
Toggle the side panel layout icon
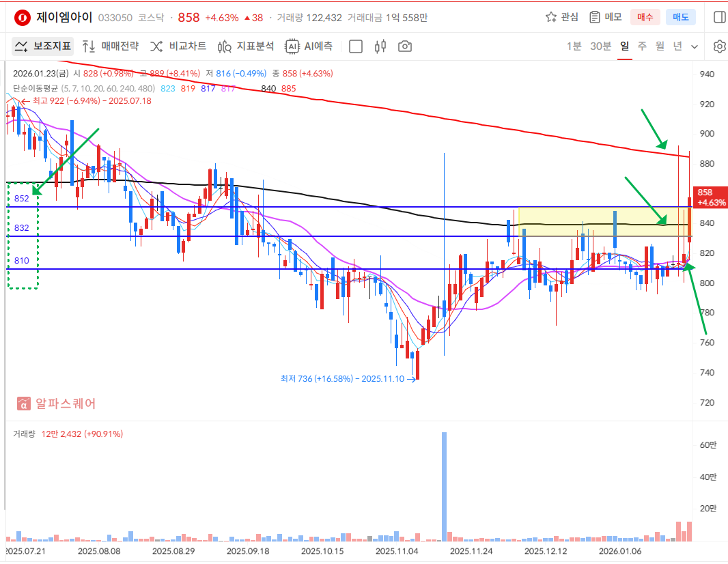coord(719,17)
